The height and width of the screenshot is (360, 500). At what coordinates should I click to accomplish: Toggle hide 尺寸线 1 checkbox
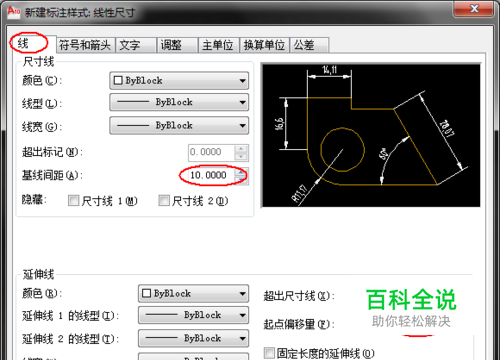[x=73, y=201]
